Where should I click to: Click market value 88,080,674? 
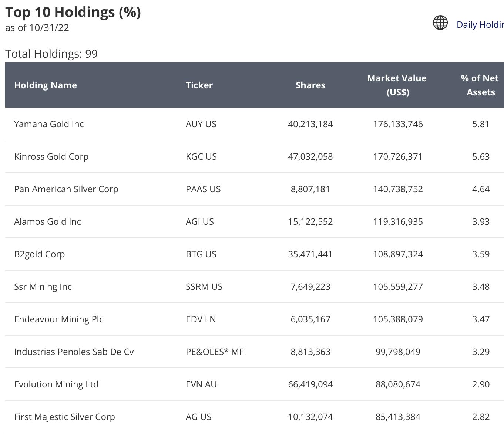(x=398, y=384)
